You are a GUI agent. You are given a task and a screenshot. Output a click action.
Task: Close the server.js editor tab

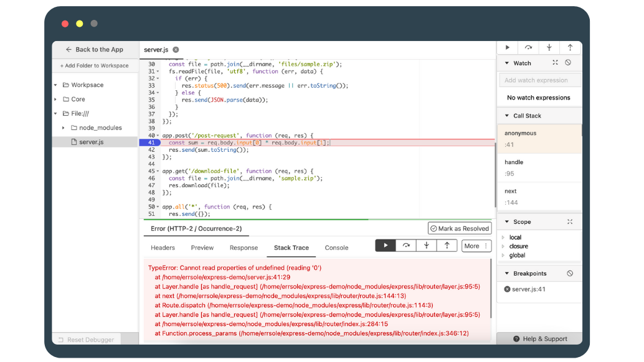(x=176, y=50)
